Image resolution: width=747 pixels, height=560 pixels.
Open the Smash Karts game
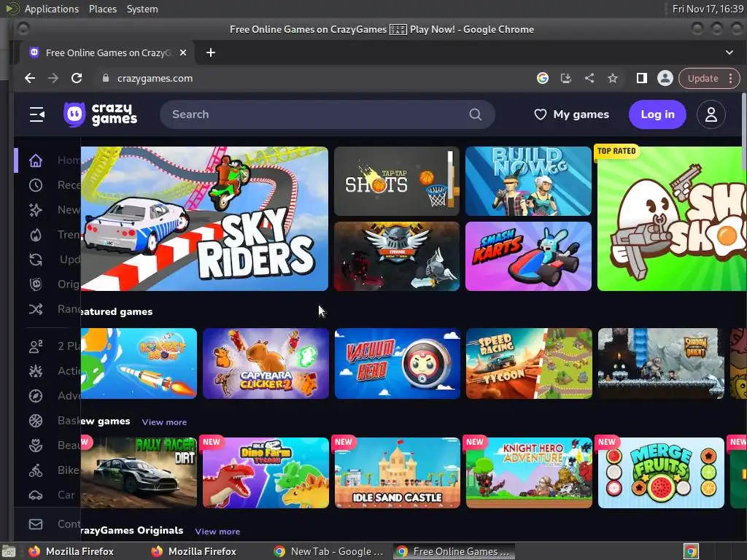528,256
